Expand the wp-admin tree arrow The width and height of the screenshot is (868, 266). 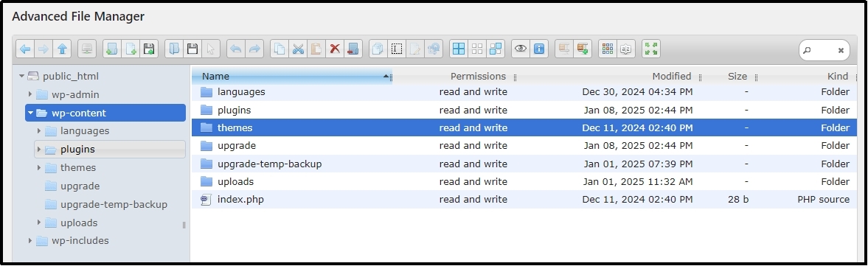point(30,94)
